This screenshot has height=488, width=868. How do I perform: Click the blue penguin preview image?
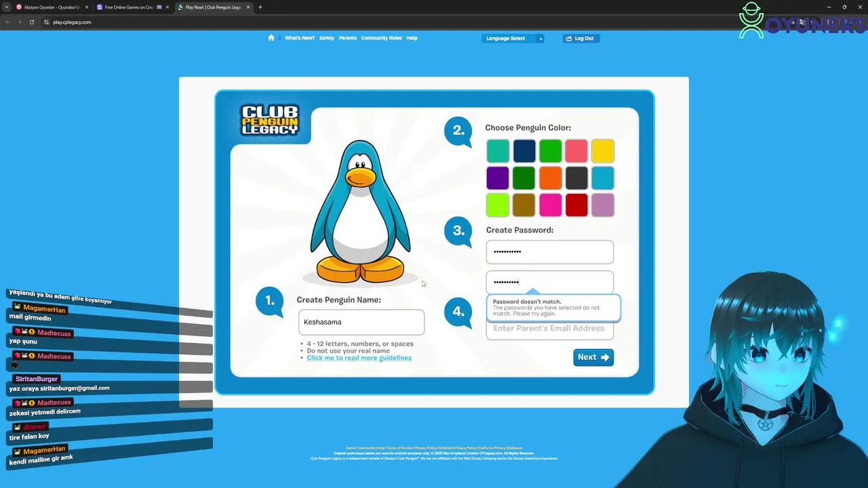360,211
